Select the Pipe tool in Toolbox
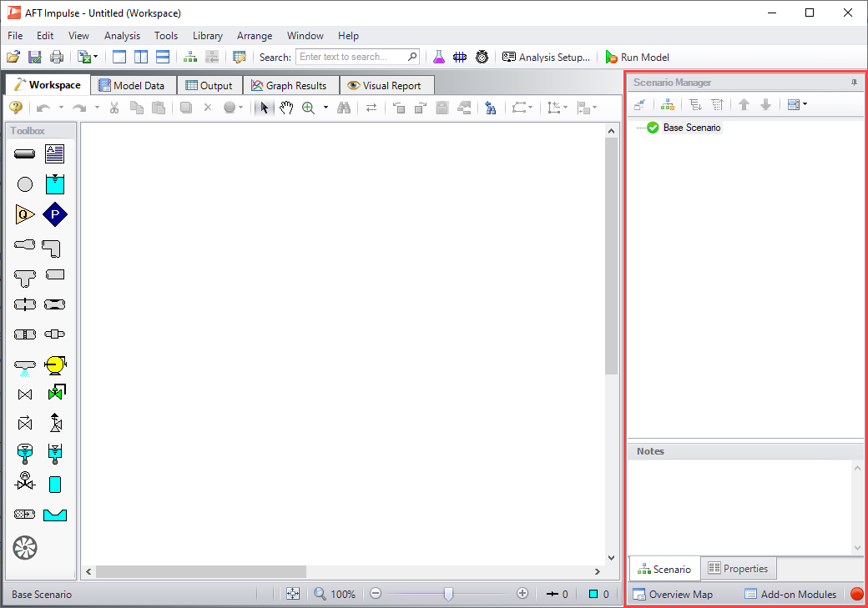The height and width of the screenshot is (608, 868). (x=25, y=154)
